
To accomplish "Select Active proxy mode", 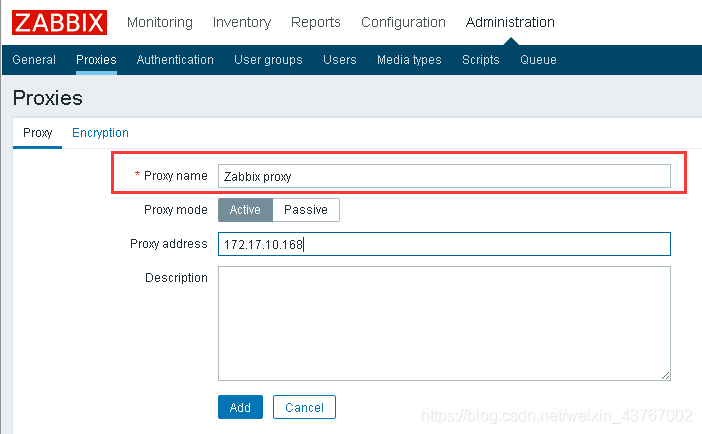I will [245, 210].
